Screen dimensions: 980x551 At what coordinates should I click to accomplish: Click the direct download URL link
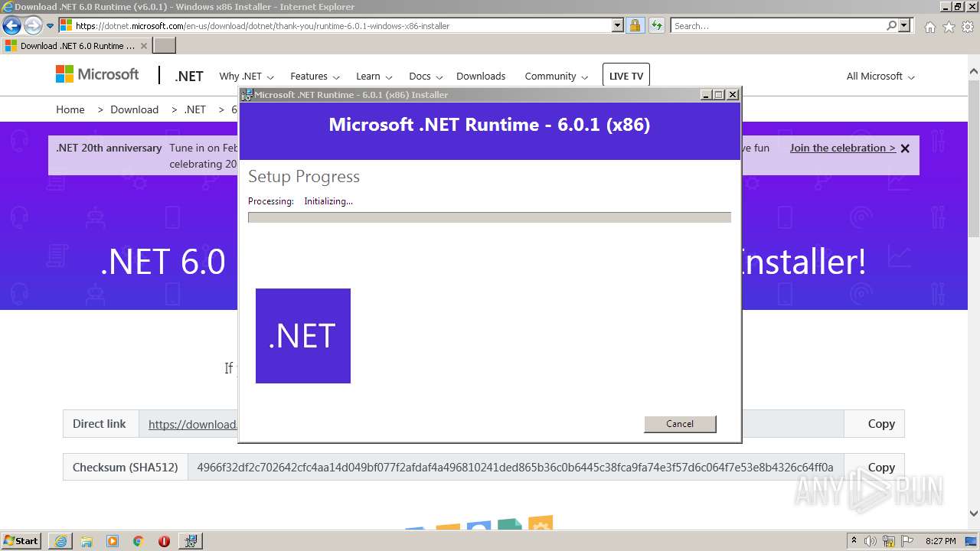pos(193,425)
